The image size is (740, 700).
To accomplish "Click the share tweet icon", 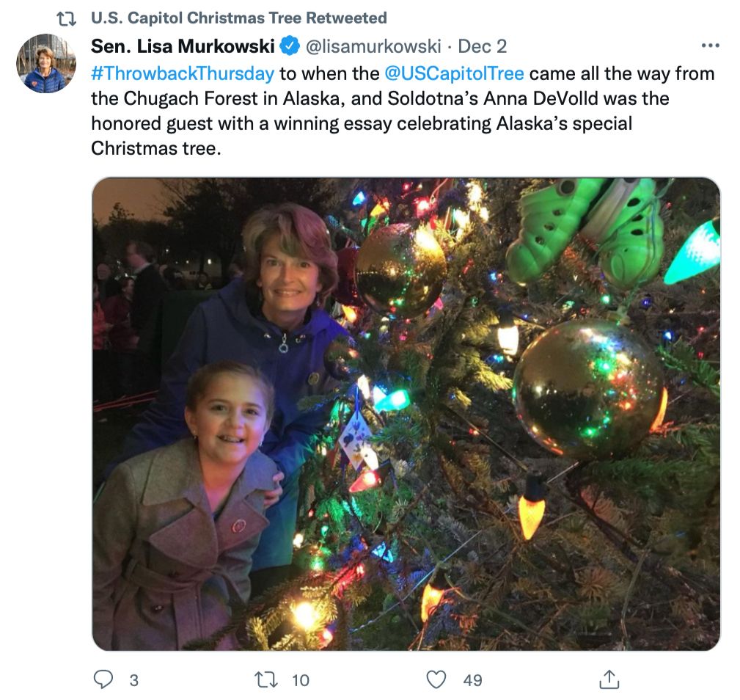I will 609,679.
